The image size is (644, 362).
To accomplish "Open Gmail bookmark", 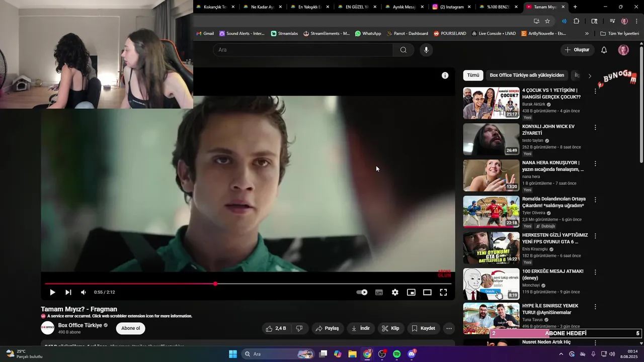I will point(205,34).
